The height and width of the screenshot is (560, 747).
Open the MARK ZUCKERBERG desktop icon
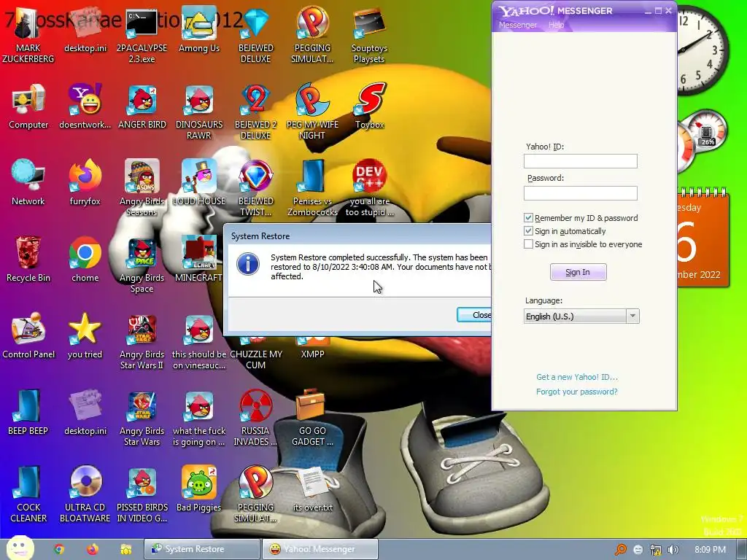[x=28, y=36]
